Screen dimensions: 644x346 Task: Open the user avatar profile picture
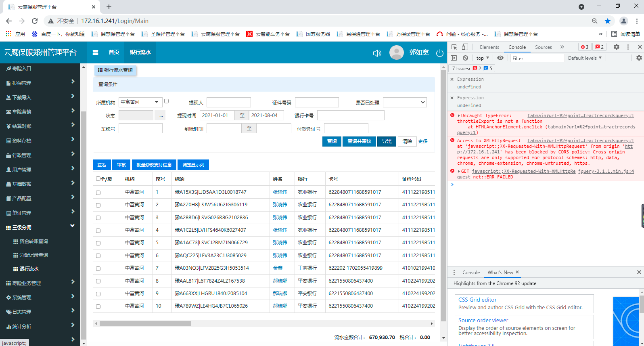coord(397,52)
